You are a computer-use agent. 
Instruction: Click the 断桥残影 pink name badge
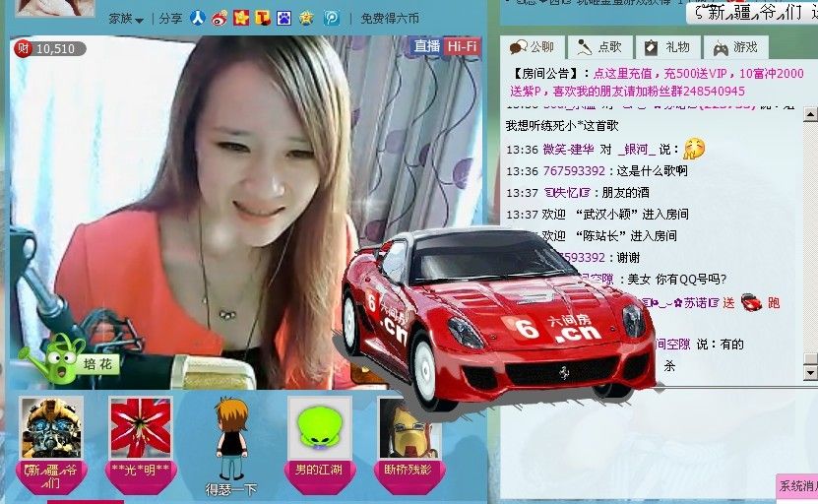coord(409,475)
